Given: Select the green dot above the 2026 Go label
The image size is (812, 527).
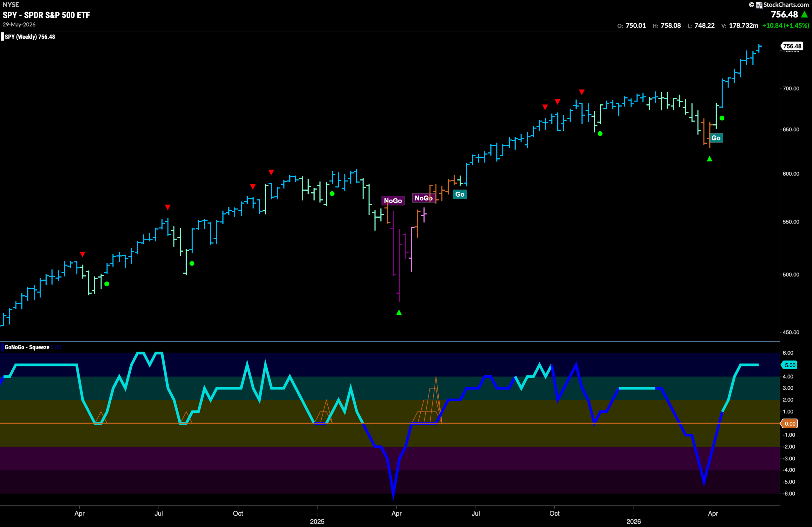Looking at the screenshot, I should 722,118.
